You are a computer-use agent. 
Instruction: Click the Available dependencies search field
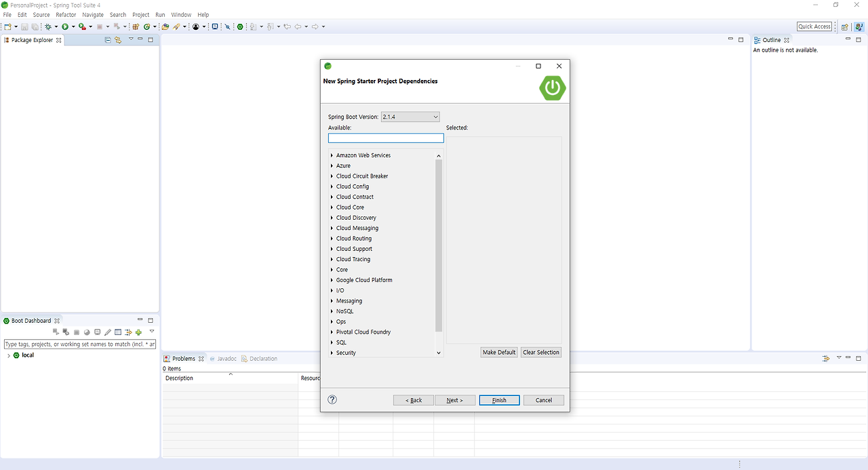pos(386,138)
